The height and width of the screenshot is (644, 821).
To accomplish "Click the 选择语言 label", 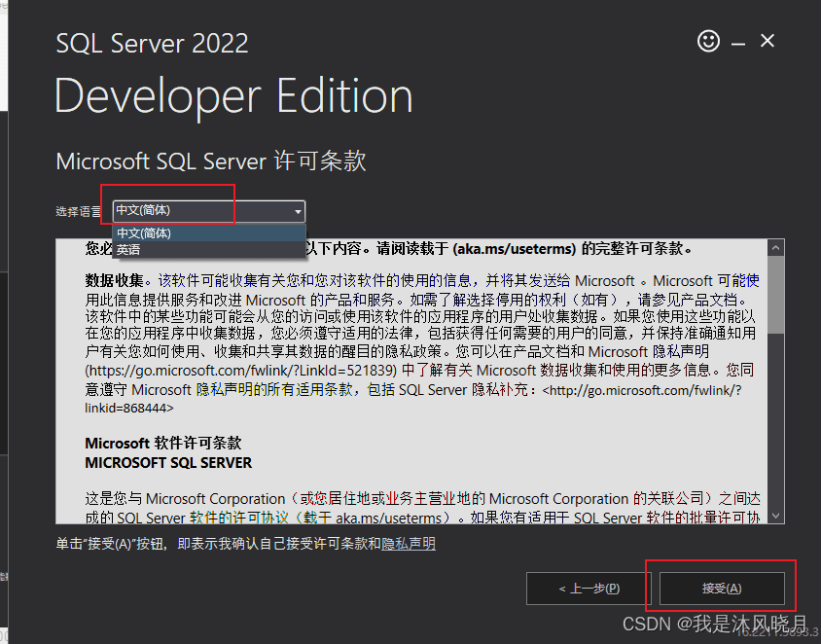I will [79, 211].
